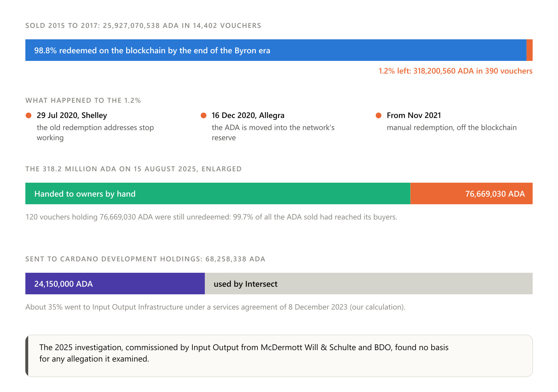Click the text '29 Jul 2020, Shelley'
The width and height of the screenshot is (558, 392).
[72, 115]
